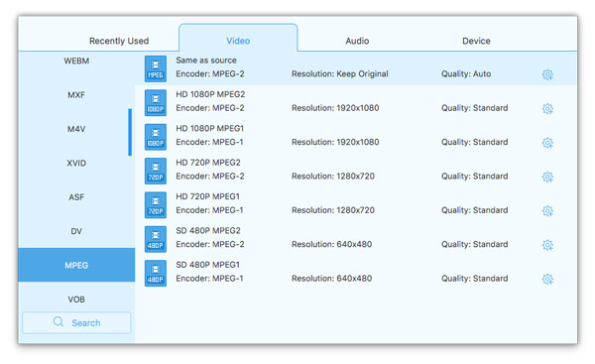Click 1080P icon of HD 1080P MPEG2
595x364 pixels.
(x=156, y=102)
